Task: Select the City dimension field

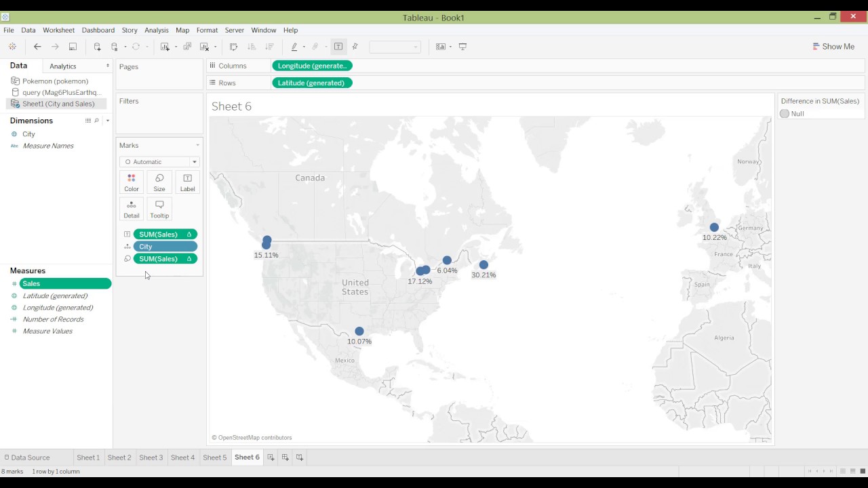Action: [28, 134]
